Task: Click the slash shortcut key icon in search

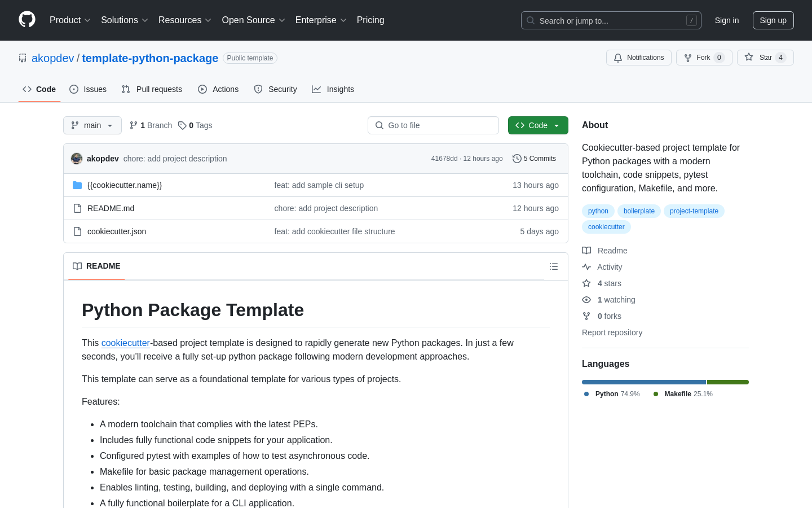Action: click(691, 20)
